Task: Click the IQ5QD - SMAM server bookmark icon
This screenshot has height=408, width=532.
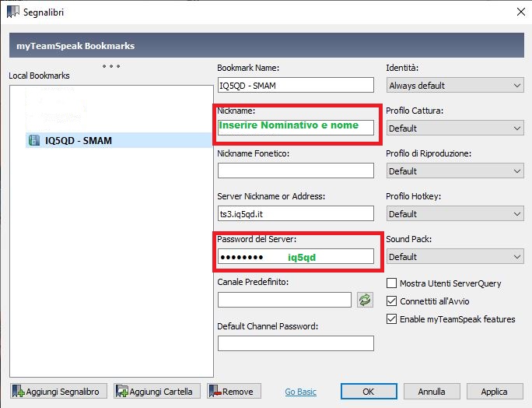Action: (x=35, y=141)
